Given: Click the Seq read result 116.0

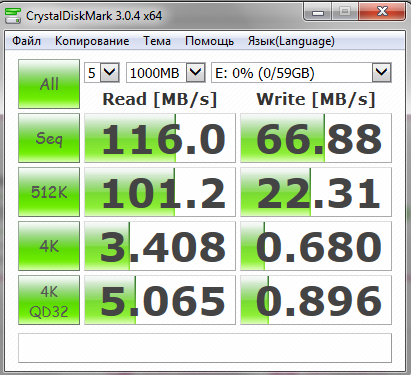Looking at the screenshot, I should [x=160, y=138].
